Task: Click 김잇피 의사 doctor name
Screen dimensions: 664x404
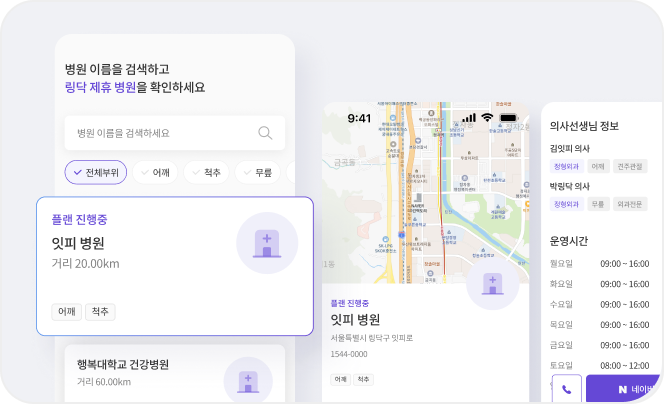Action: pyautogui.click(x=570, y=149)
